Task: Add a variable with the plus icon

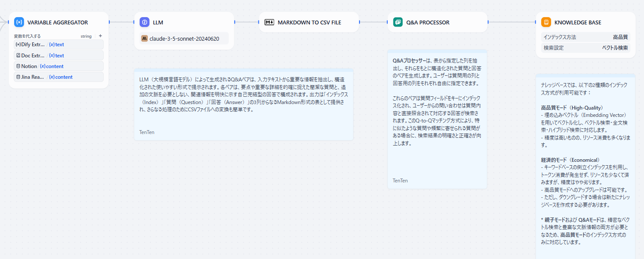Action: click(100, 36)
